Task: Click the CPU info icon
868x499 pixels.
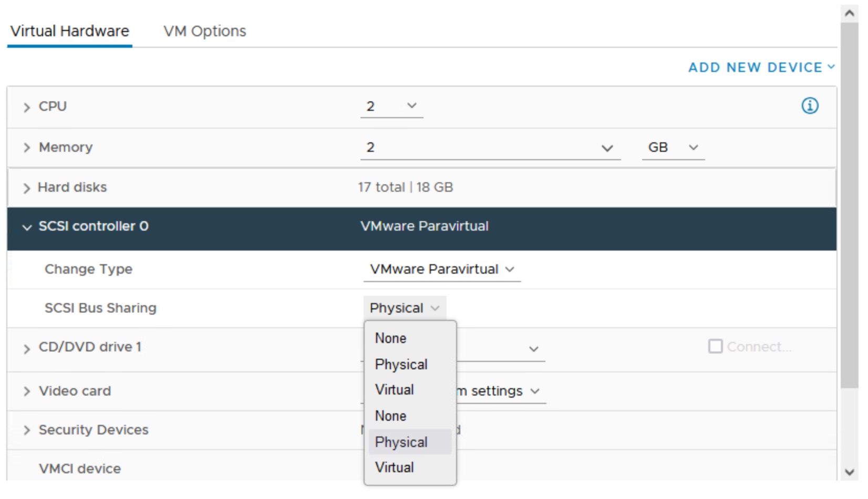Action: click(x=809, y=106)
